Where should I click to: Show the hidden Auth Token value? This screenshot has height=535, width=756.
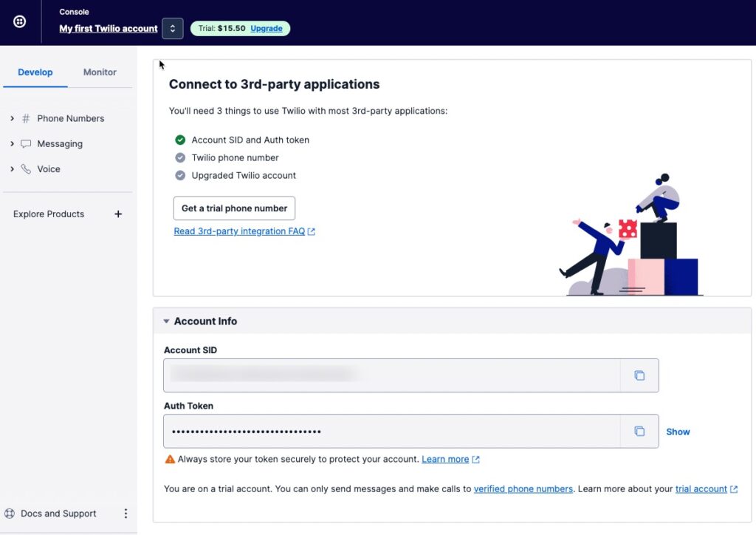click(678, 432)
